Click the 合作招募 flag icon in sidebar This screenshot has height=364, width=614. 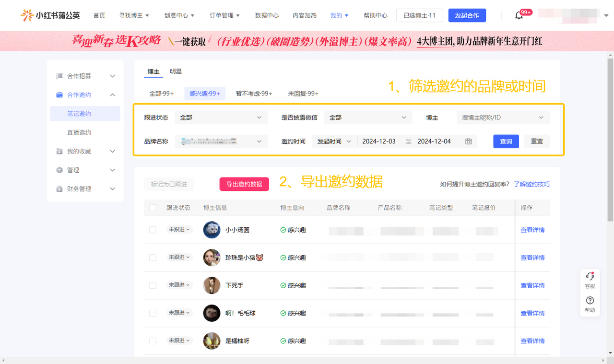click(59, 76)
